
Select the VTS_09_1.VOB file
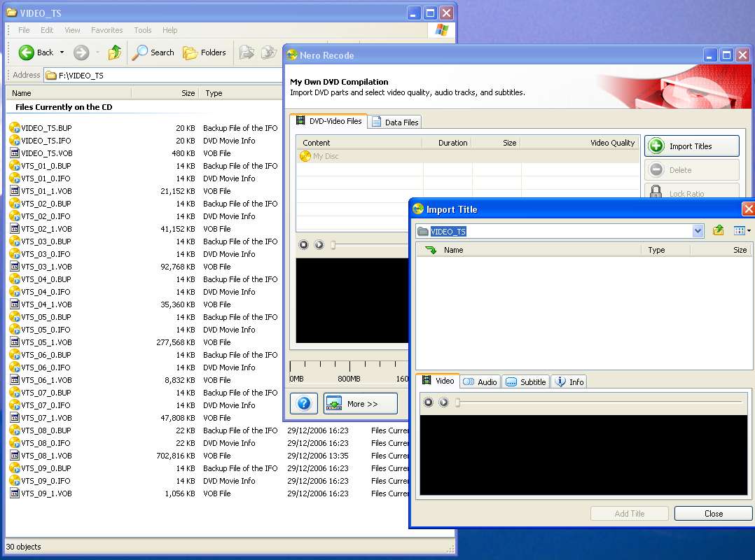[46, 493]
